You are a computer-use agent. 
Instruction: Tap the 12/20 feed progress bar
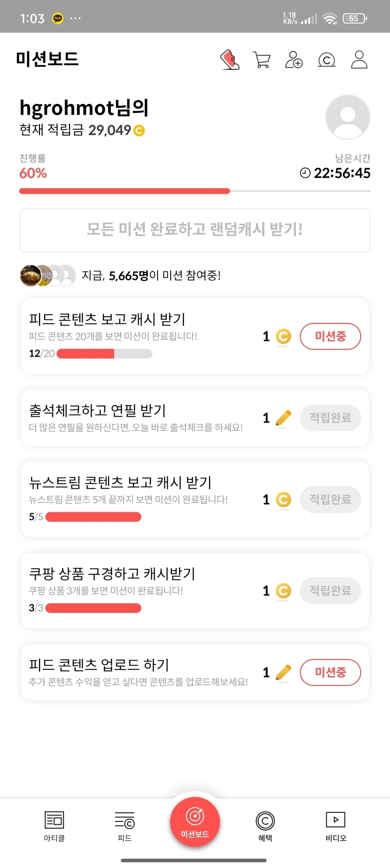(x=104, y=353)
